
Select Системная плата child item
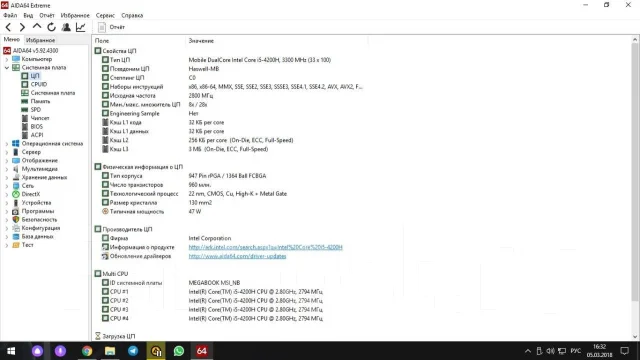[53, 93]
